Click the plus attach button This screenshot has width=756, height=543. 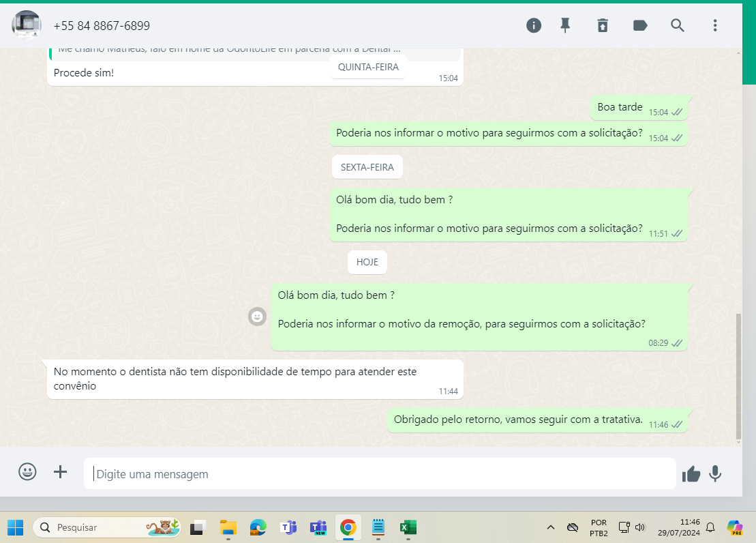[x=61, y=472]
